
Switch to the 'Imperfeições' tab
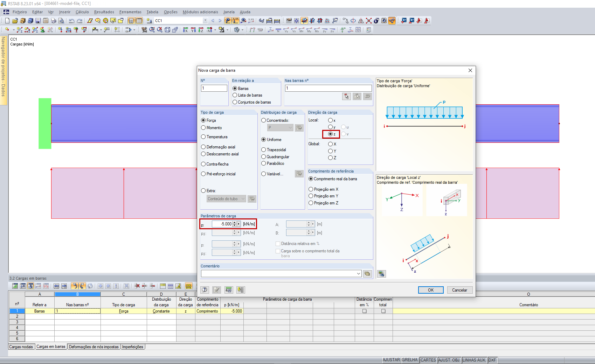[132, 347]
